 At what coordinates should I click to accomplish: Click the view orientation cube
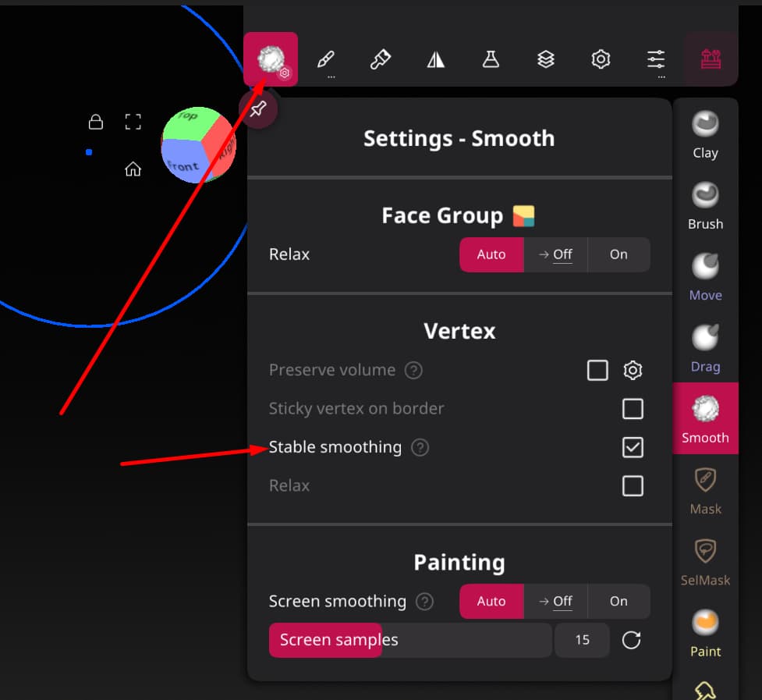(199, 145)
